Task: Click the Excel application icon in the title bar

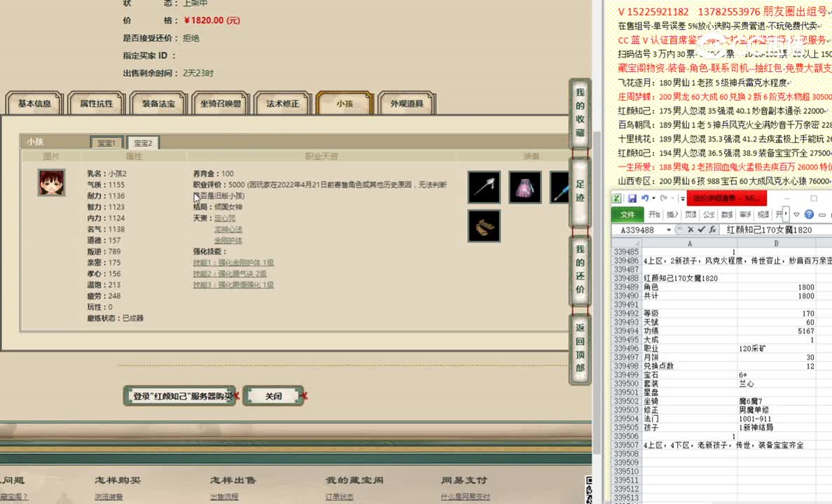Action: pyautogui.click(x=617, y=197)
